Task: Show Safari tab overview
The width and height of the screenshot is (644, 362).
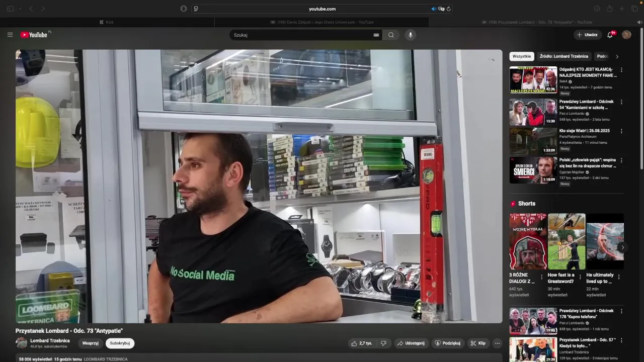Action: point(634,9)
